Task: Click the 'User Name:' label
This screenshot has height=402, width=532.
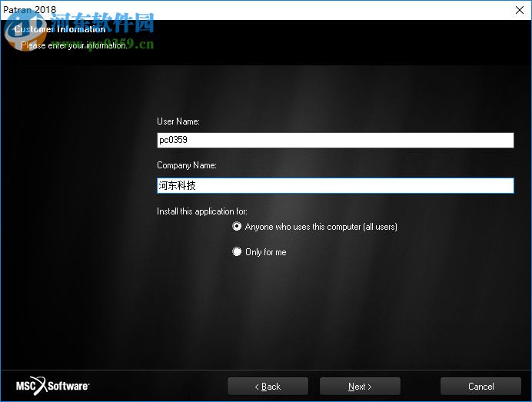Action: tap(178, 121)
